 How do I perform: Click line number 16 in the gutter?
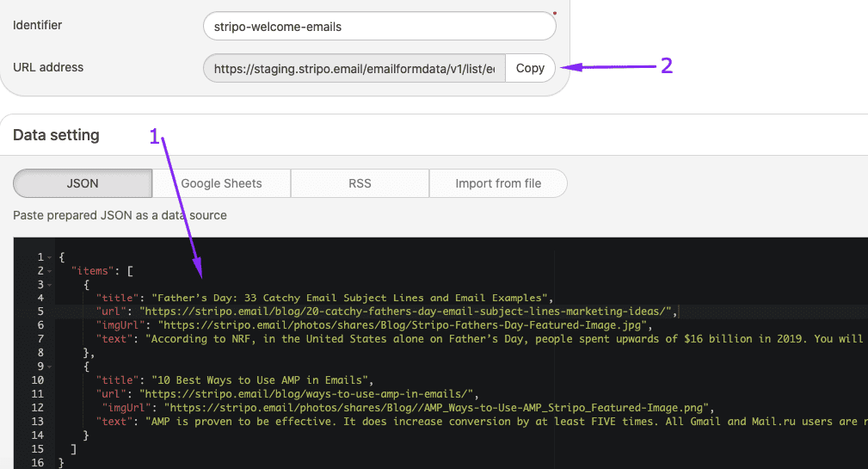(x=38, y=462)
